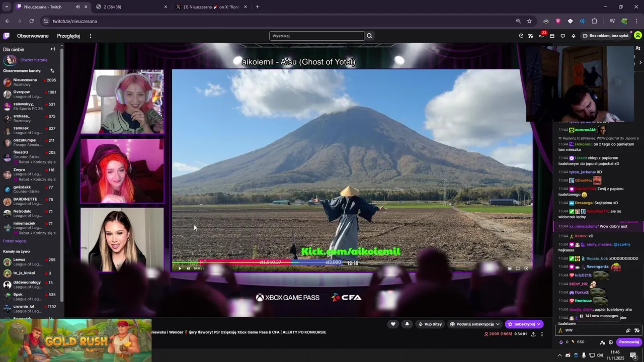Screen dimensions: 644x362
Task: Open BARDINETTE channel in sidebar
Action: [x=30, y=201]
